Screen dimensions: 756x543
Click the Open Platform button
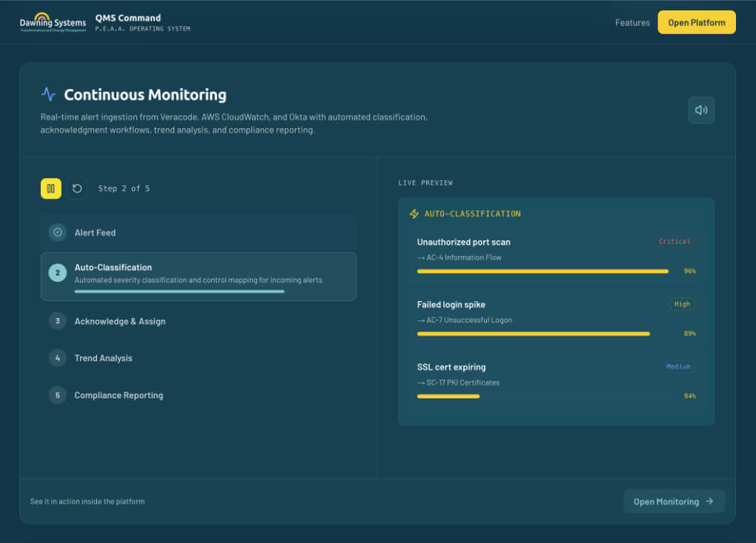(x=696, y=22)
